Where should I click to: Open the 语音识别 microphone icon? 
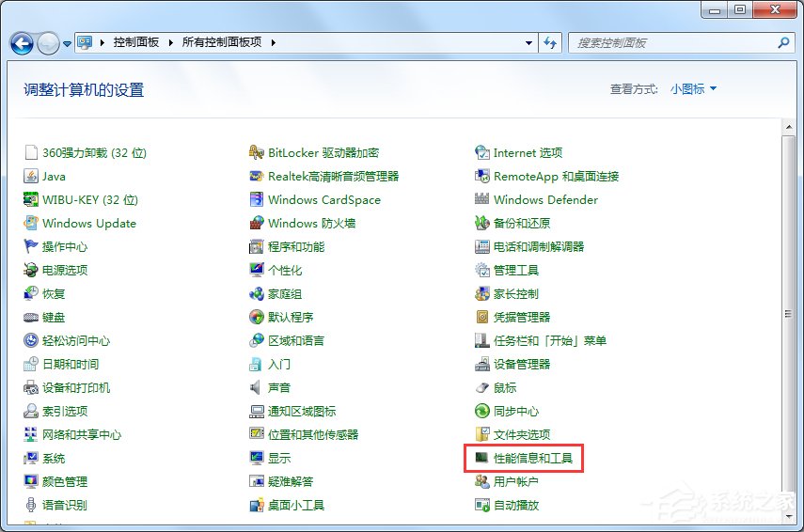(x=31, y=505)
